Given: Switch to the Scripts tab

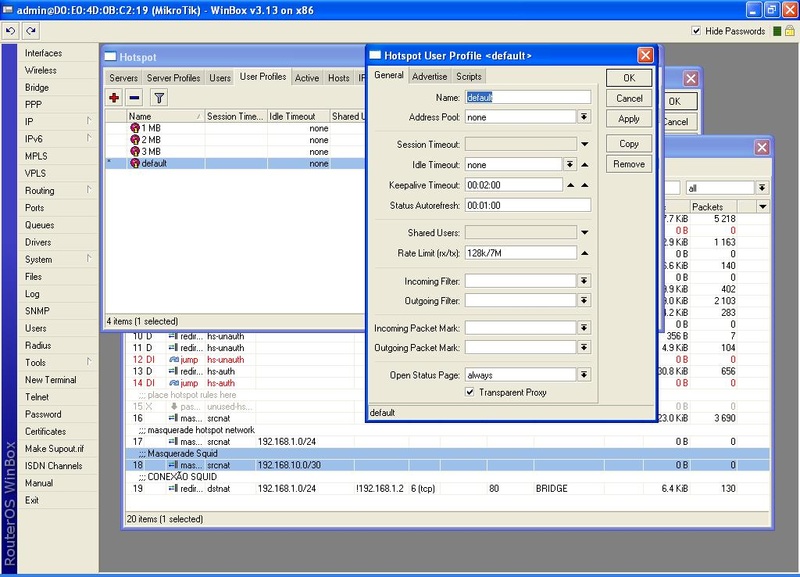Looking at the screenshot, I should [468, 77].
